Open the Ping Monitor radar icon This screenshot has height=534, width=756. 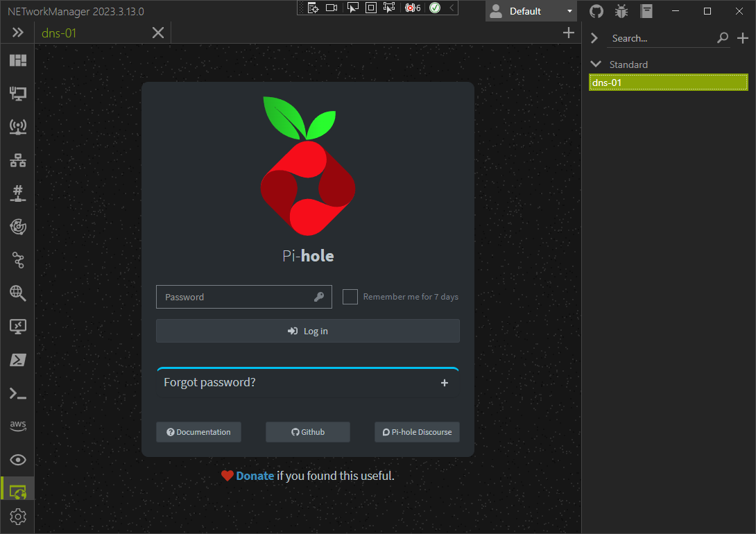pos(18,227)
